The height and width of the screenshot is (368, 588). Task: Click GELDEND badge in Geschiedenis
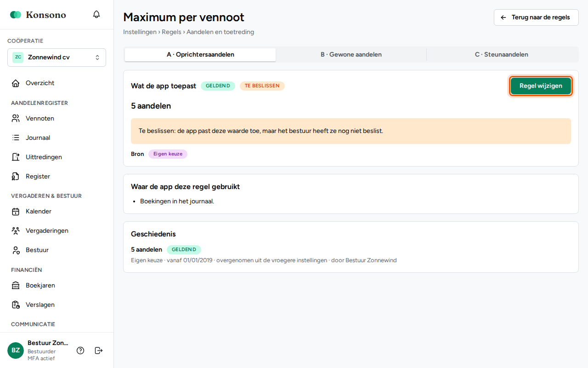pos(184,250)
